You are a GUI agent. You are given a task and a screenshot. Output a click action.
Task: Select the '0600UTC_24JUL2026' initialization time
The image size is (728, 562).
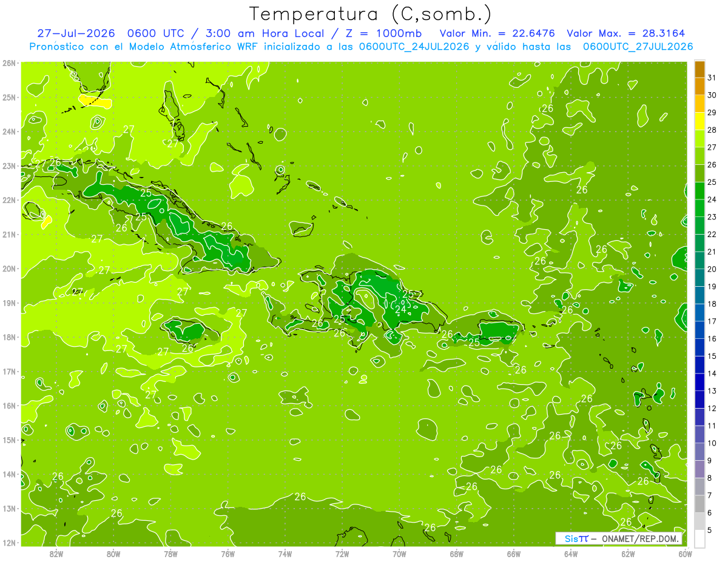[414, 47]
